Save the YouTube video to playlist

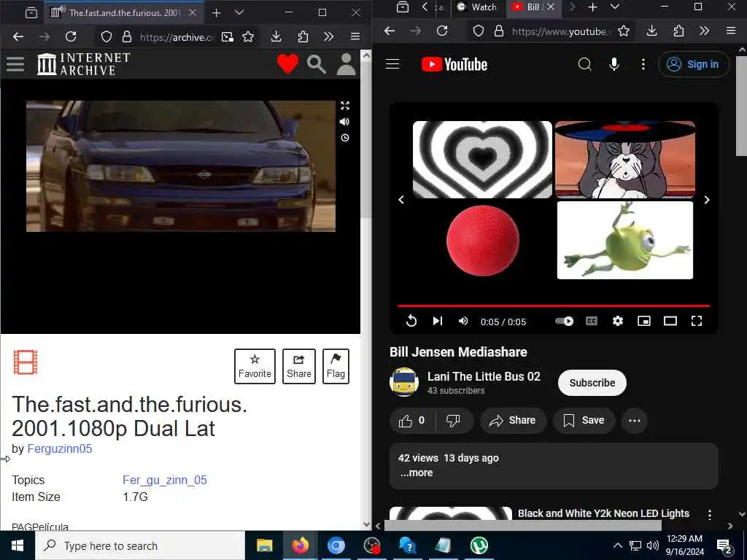pyautogui.click(x=584, y=421)
